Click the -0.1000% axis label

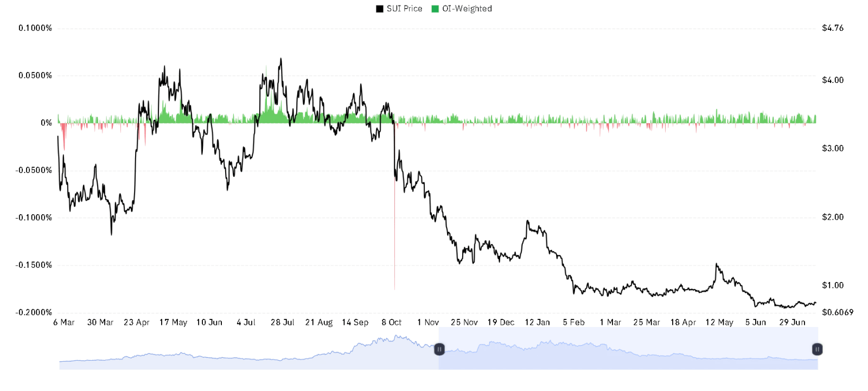34,217
